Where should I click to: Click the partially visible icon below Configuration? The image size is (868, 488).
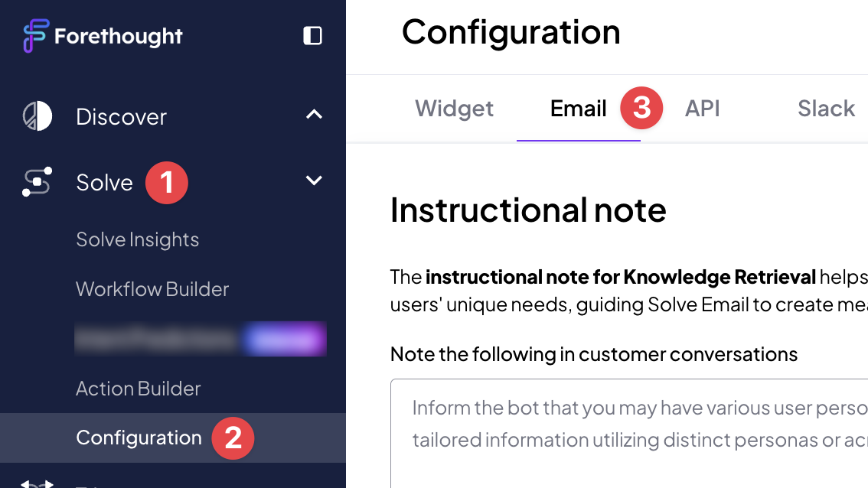37,483
